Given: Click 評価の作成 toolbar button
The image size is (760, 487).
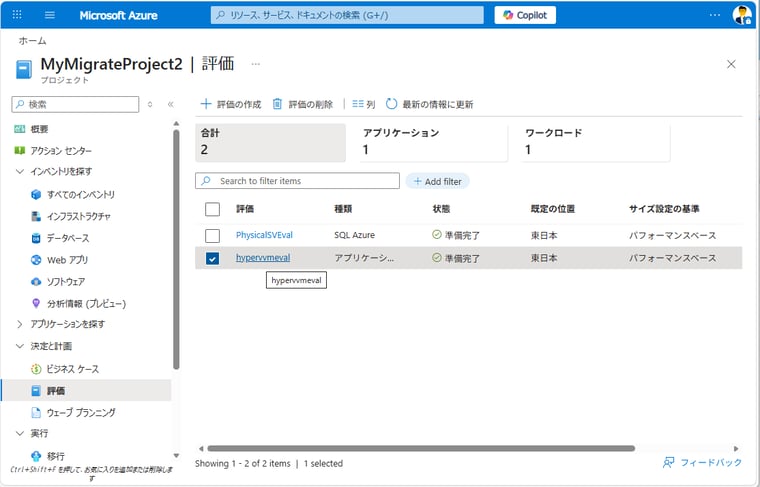Looking at the screenshot, I should click(231, 104).
